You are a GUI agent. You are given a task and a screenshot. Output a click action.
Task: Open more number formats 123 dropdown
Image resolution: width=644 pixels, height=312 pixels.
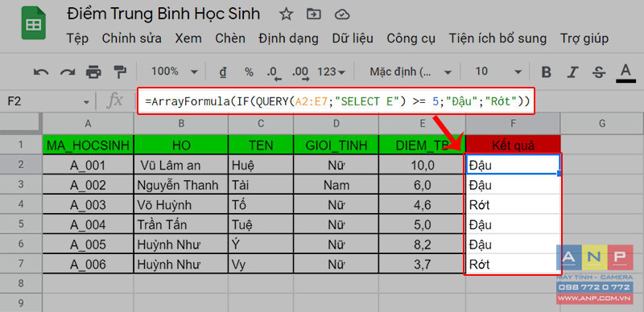(x=331, y=72)
